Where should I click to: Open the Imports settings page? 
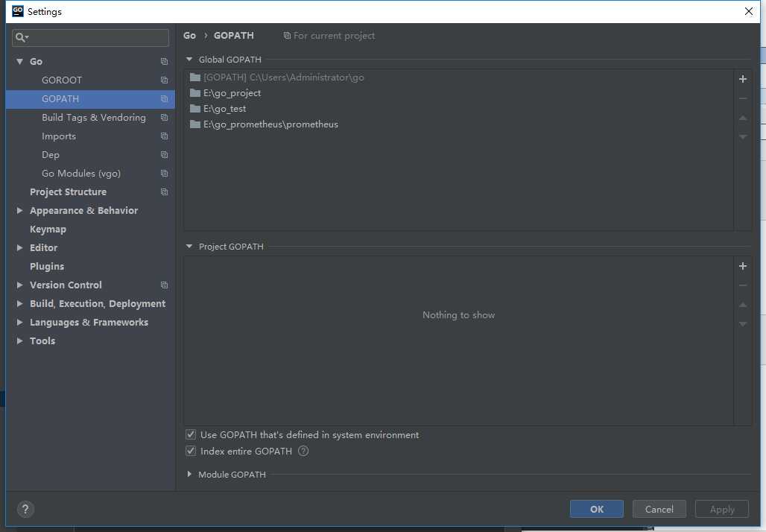tap(59, 136)
